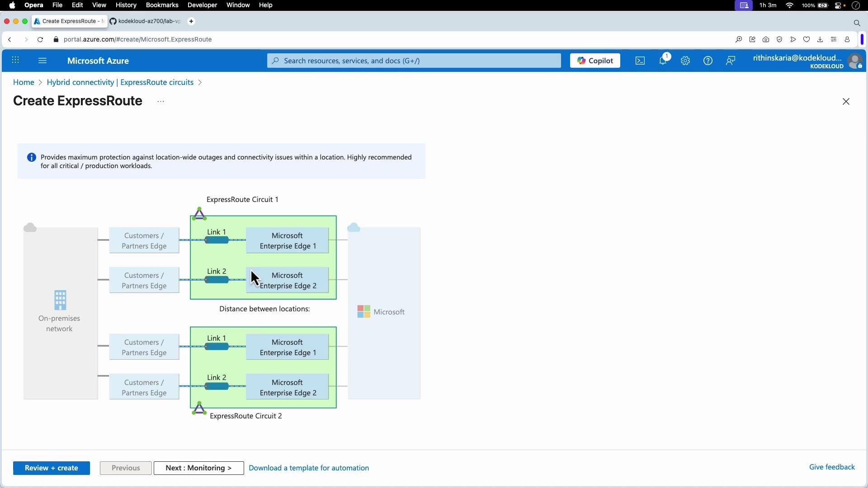Click the info icon in the blue banner
868x488 pixels.
point(32,157)
